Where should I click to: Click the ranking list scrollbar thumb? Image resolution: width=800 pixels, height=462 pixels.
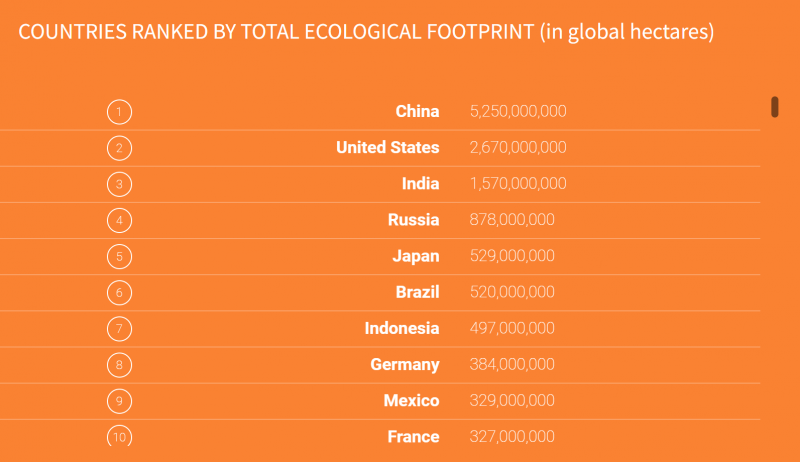[x=774, y=107]
